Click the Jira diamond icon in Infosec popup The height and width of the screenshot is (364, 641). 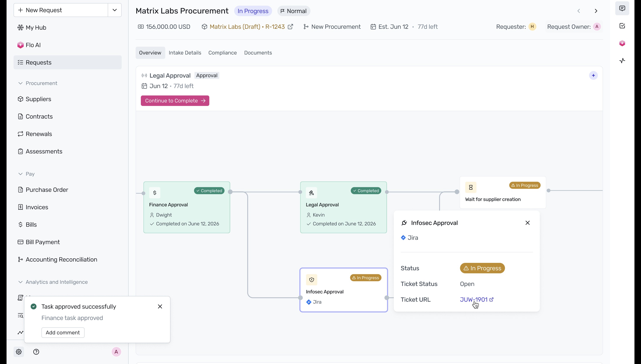pyautogui.click(x=403, y=238)
